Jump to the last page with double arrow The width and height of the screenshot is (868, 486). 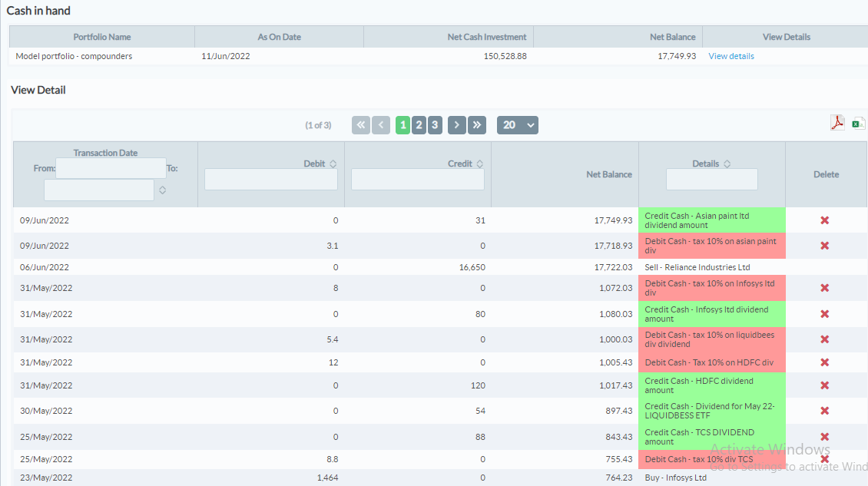pyautogui.click(x=476, y=124)
